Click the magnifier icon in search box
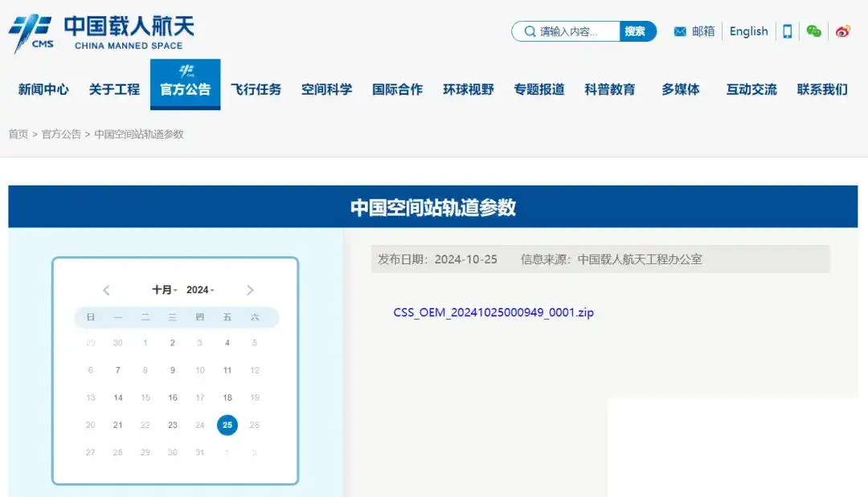868x497 pixels. coord(530,31)
